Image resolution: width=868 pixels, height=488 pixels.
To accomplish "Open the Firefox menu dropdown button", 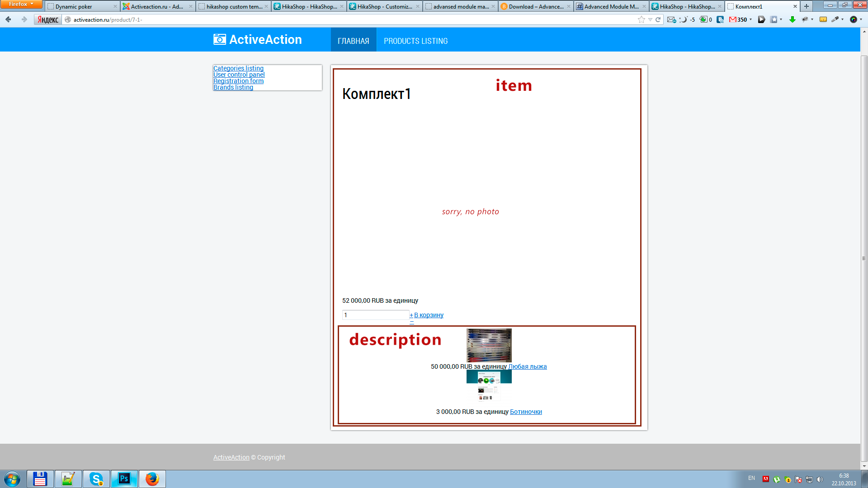I will (x=21, y=4).
